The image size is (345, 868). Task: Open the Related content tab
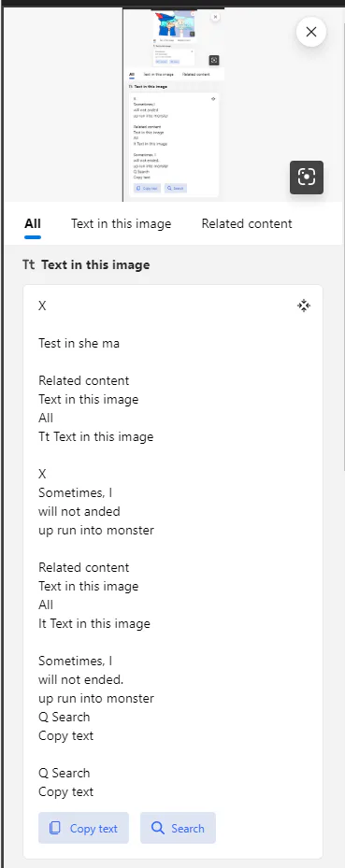(247, 223)
